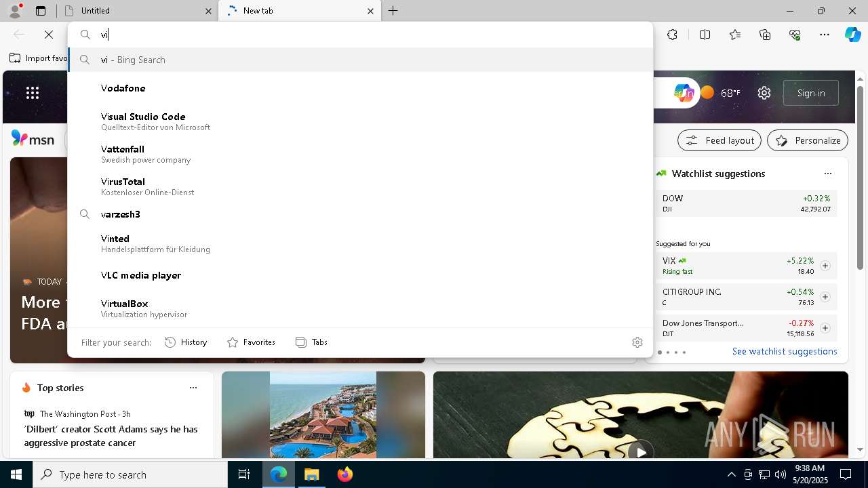Open the DOW watchlist row
This screenshot has width=868, height=488.
(x=747, y=203)
